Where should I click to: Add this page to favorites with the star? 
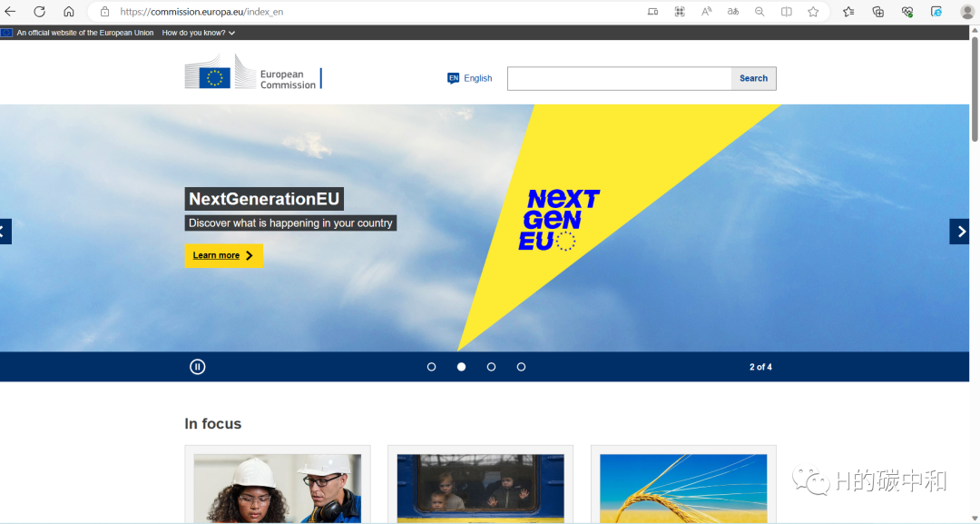[813, 11]
